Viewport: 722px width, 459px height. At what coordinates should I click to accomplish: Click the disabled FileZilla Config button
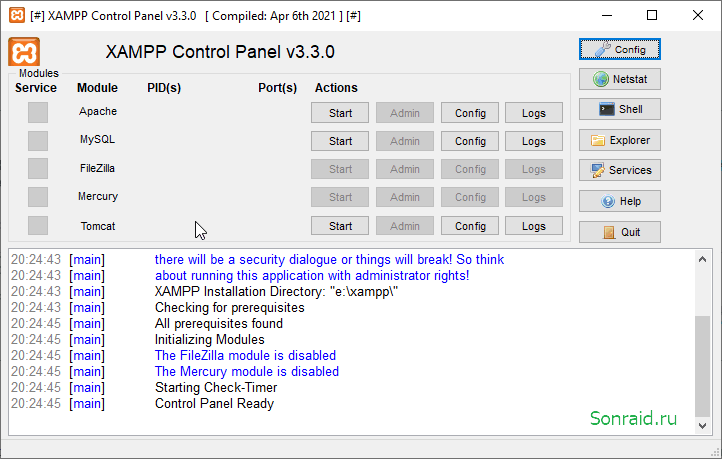(470, 169)
